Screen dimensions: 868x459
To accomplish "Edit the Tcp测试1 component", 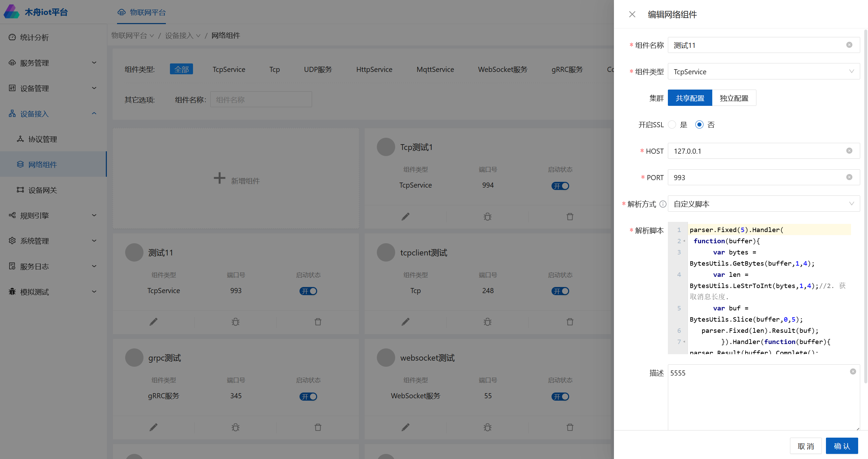I will pos(405,216).
